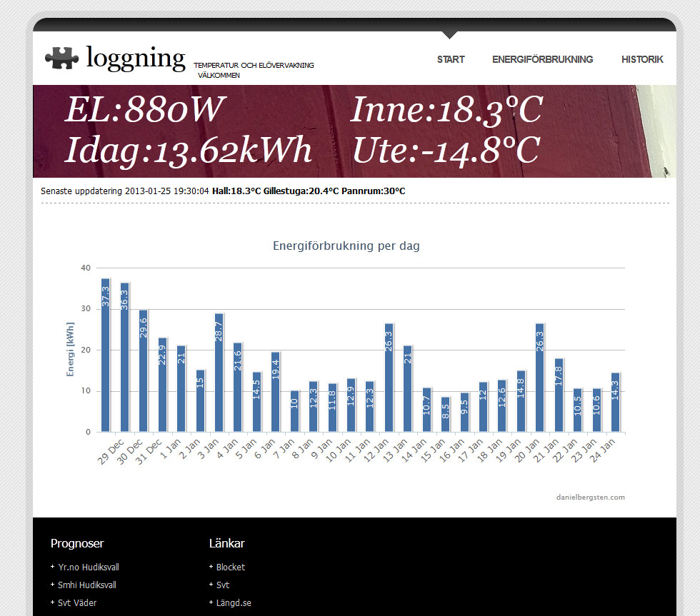The width and height of the screenshot is (700, 616).
Task: Click the Energiförbrukning per dag chart title
Action: click(346, 246)
